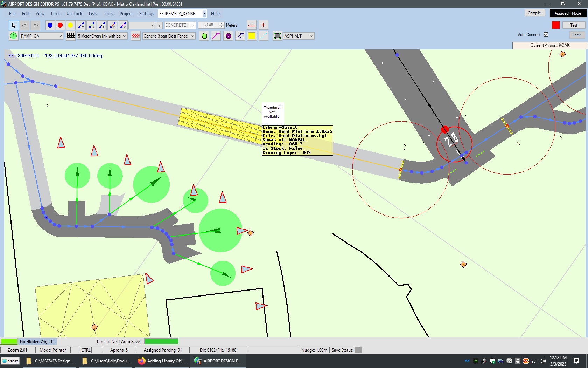Click the blue circle node tool
This screenshot has height=368, width=588.
pyautogui.click(x=50, y=25)
